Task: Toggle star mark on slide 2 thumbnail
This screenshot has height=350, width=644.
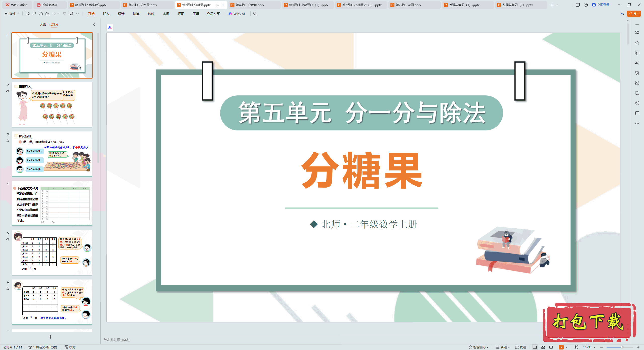Action: click(x=8, y=91)
